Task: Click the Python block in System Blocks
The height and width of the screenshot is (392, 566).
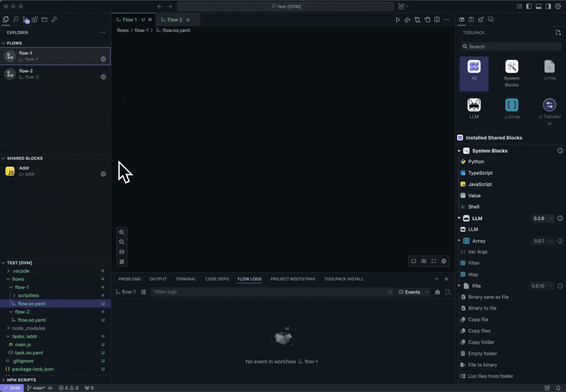Action: [x=476, y=162]
